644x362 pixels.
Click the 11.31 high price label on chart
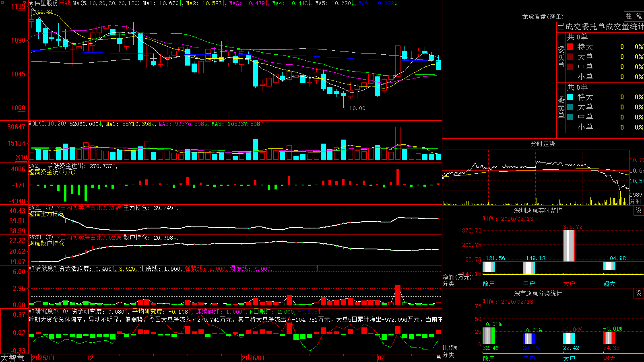[x=45, y=12]
